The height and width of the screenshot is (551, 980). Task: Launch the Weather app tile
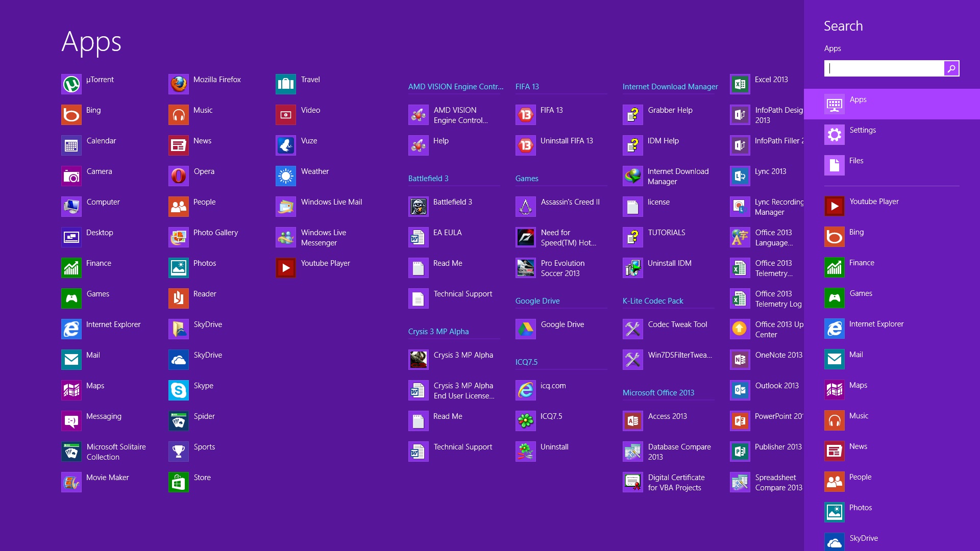click(286, 176)
